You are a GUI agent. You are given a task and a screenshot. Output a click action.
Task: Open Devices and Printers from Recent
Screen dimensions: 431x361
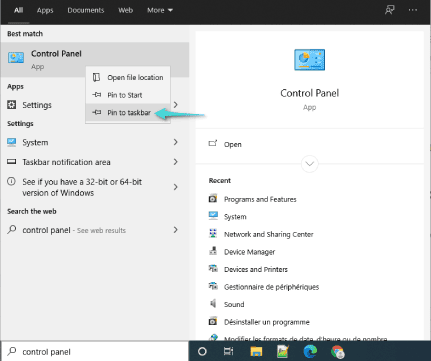[x=256, y=269]
